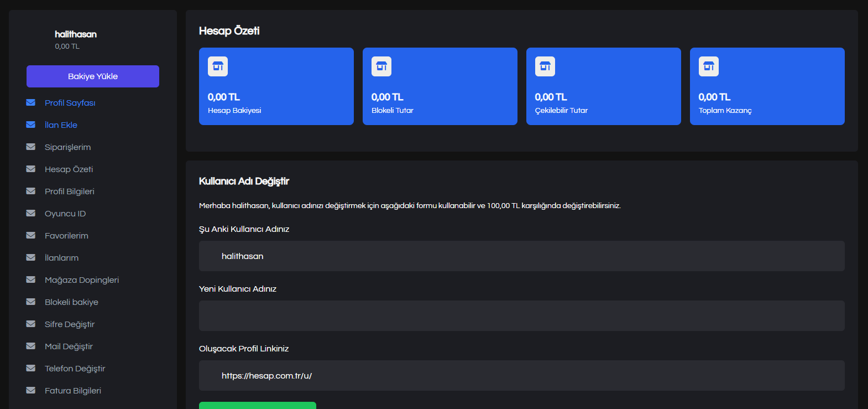This screenshot has width=868, height=409.
Task: Click the envelope icon beside Favorilerim
Action: (x=31, y=235)
